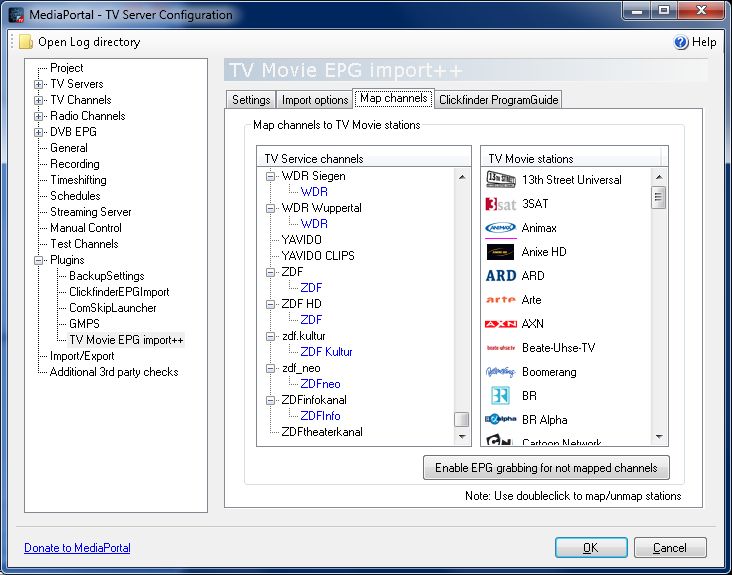Click the Anixe HD station logo
The image size is (732, 575).
[500, 252]
